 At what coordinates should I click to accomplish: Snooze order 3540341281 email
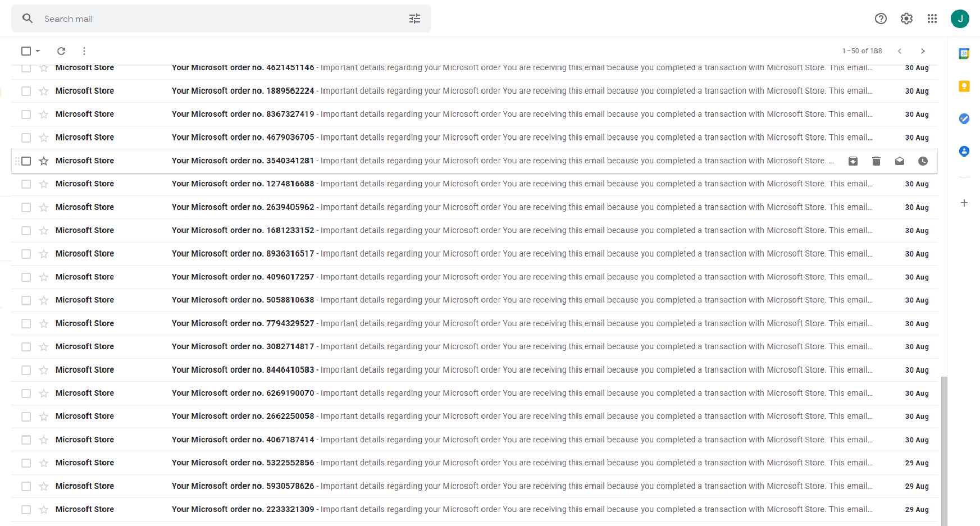coord(923,161)
